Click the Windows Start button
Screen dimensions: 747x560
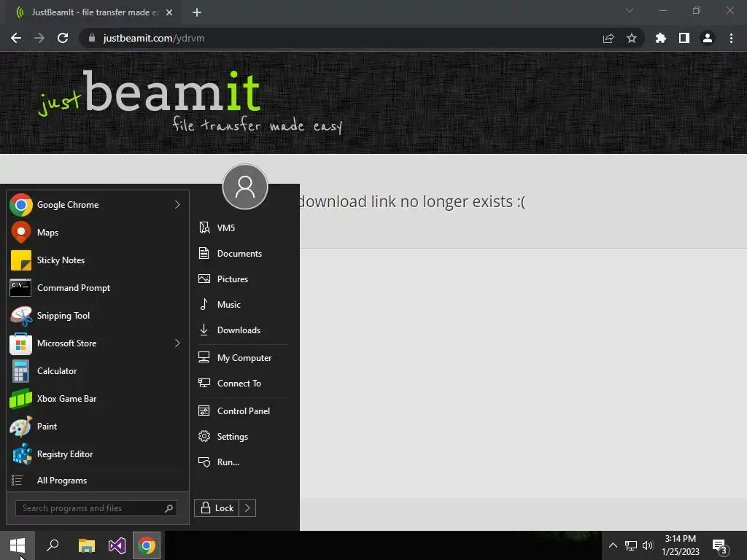(x=18, y=545)
